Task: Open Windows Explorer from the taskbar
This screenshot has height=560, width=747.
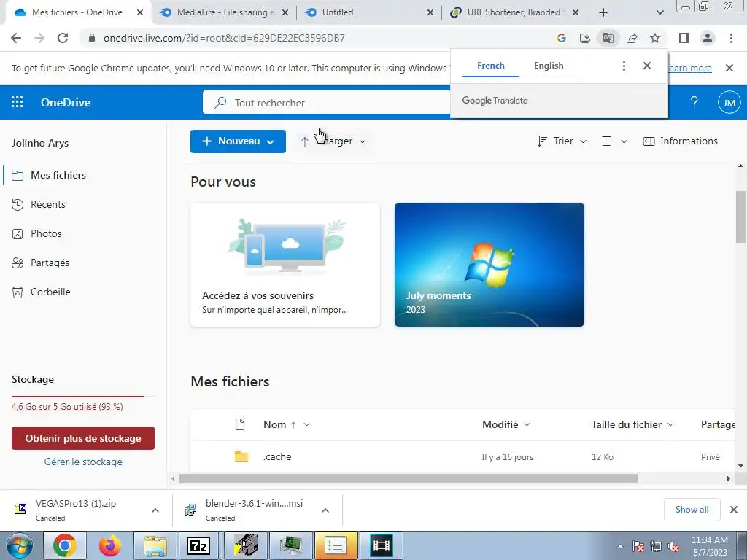Action: (155, 545)
